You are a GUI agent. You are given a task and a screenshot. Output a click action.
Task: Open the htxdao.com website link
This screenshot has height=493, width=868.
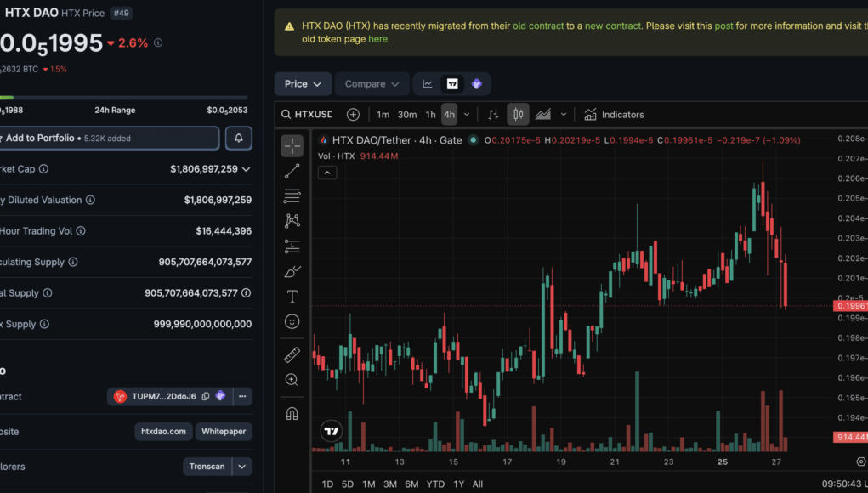pos(163,432)
